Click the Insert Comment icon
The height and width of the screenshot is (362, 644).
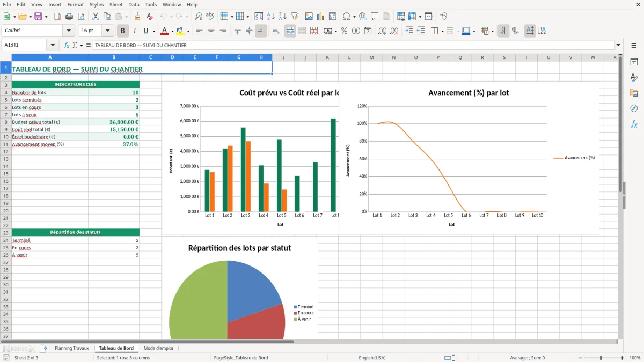tap(375, 17)
